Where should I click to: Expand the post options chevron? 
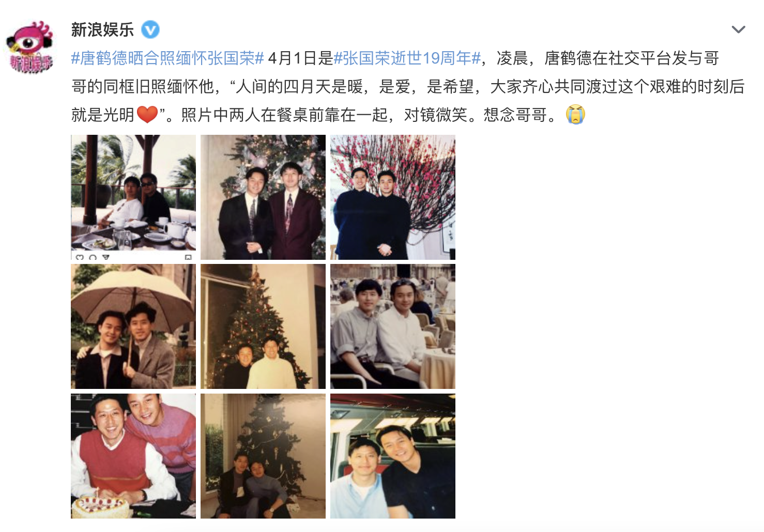pos(738,29)
